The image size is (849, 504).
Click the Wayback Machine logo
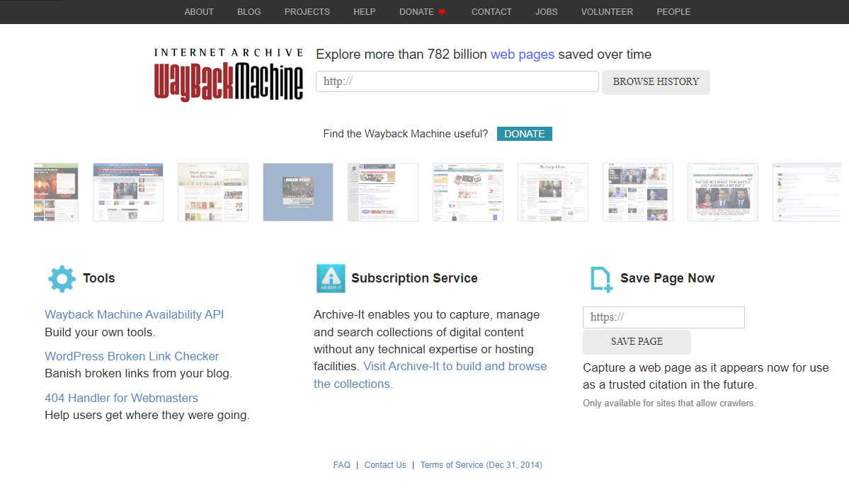tap(228, 75)
